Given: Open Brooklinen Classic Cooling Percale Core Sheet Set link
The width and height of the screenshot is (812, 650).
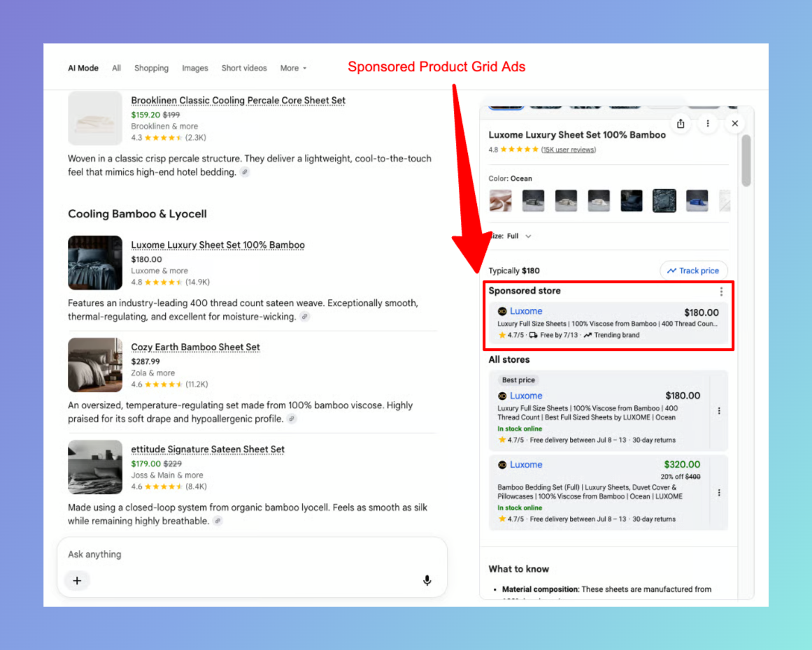Looking at the screenshot, I should click(238, 101).
